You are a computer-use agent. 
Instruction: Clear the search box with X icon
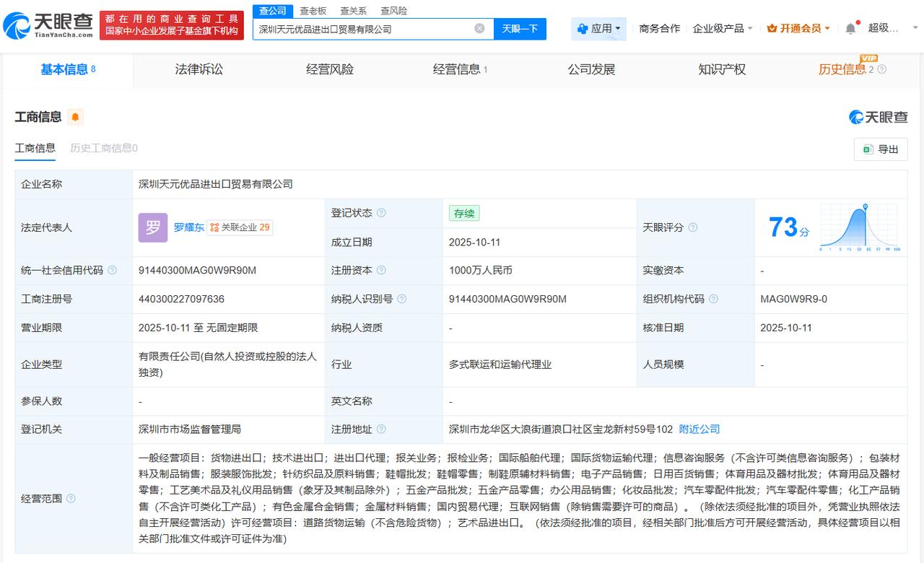point(479,29)
